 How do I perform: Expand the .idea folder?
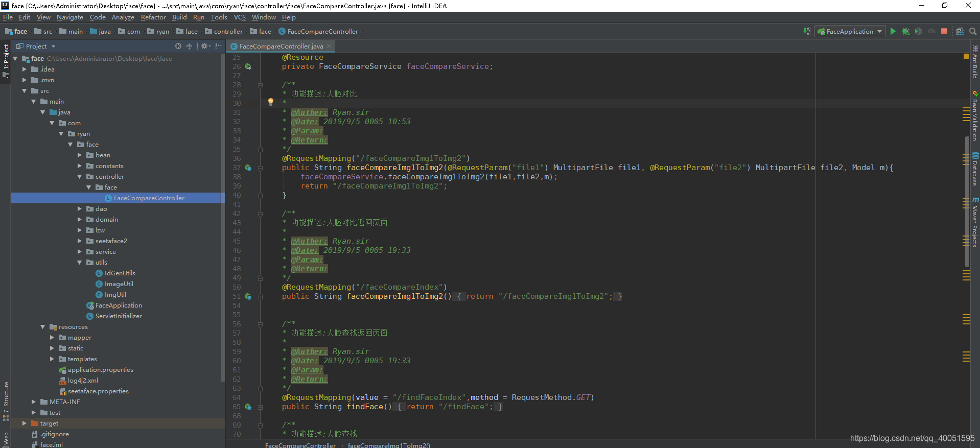coord(24,69)
